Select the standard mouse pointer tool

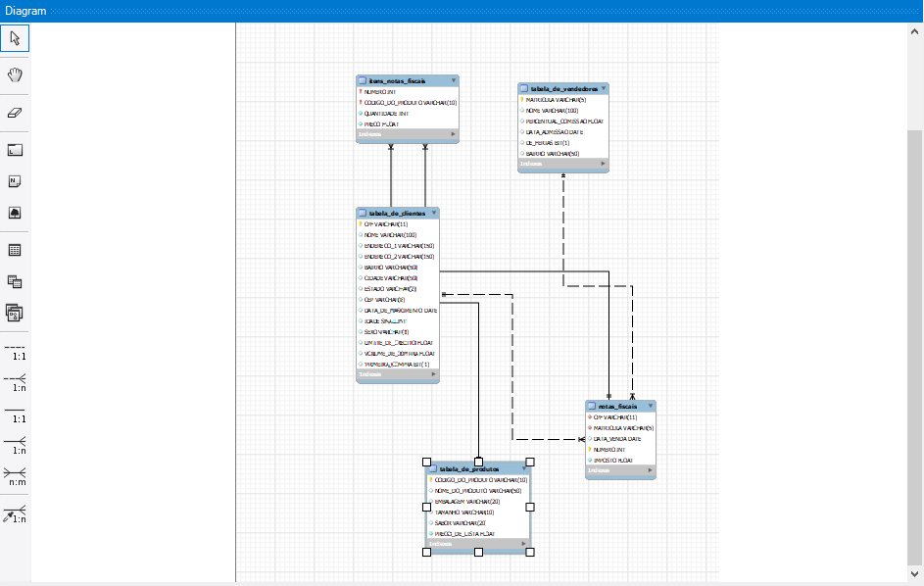pyautogui.click(x=14, y=37)
